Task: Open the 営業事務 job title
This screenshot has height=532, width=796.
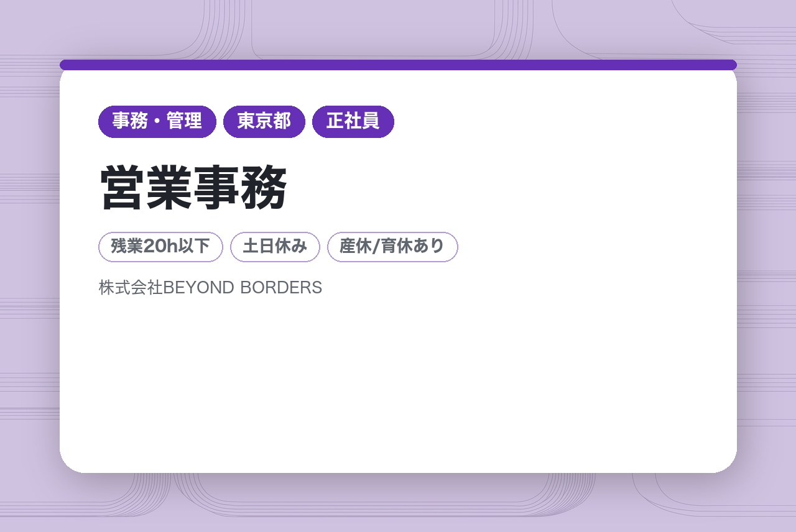Action: pos(193,188)
